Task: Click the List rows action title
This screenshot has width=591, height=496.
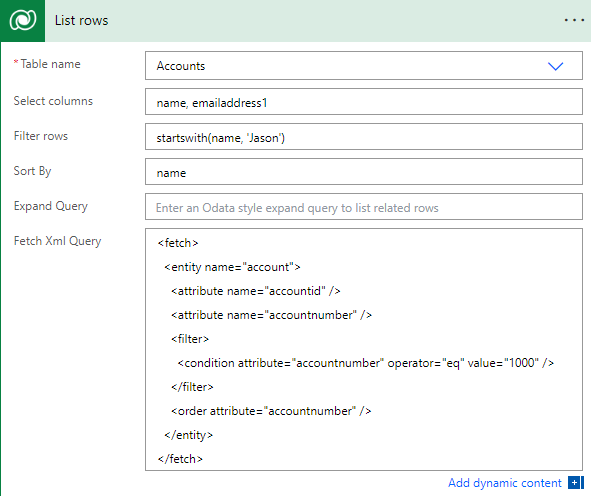Action: [x=81, y=20]
